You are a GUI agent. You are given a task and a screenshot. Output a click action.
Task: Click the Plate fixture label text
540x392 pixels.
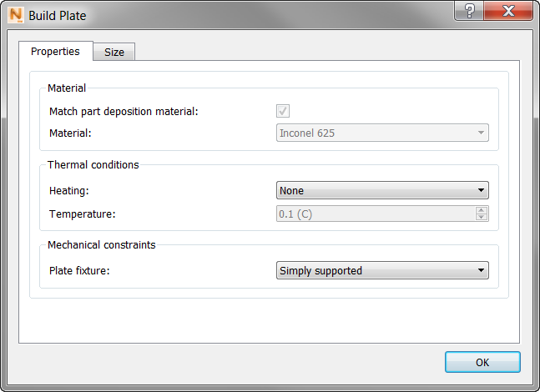[x=80, y=270]
